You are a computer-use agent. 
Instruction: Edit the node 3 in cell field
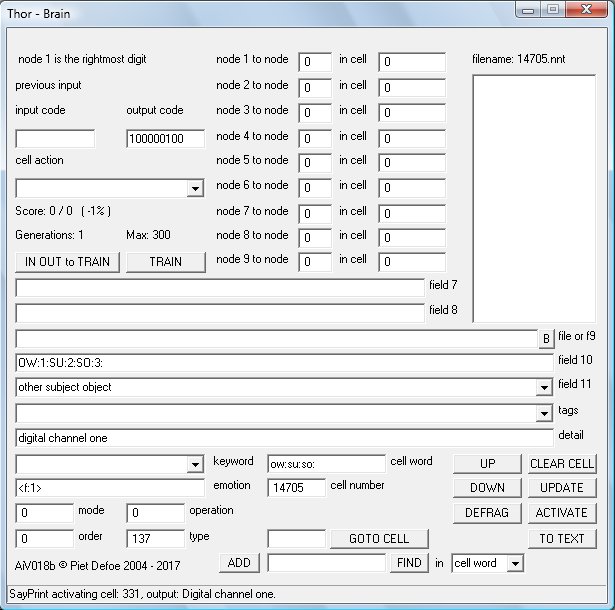coord(412,113)
